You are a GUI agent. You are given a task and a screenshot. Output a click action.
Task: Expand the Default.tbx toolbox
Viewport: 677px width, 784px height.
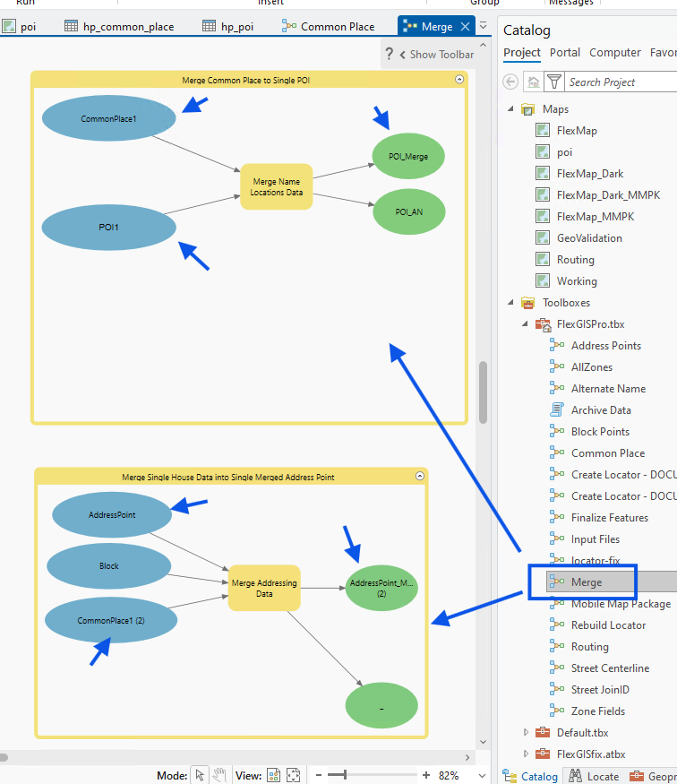point(527,733)
